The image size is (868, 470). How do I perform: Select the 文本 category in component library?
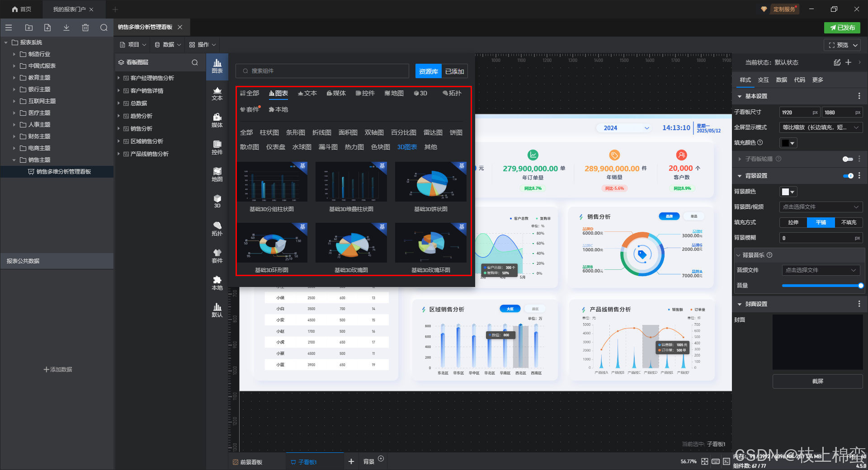click(x=307, y=93)
